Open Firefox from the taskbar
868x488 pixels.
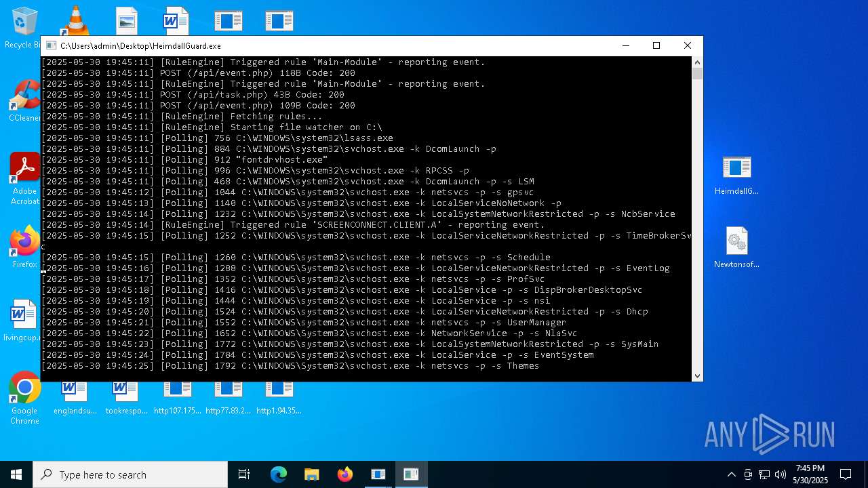(x=345, y=474)
